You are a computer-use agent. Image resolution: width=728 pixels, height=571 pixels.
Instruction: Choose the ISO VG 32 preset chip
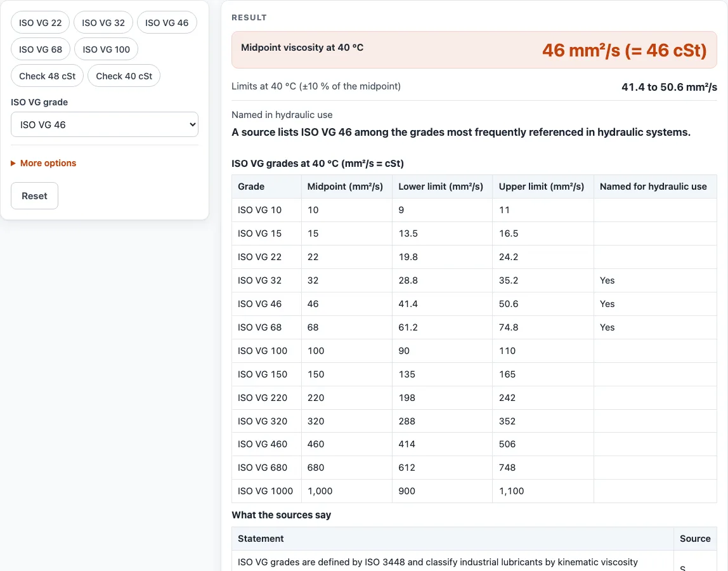(103, 23)
